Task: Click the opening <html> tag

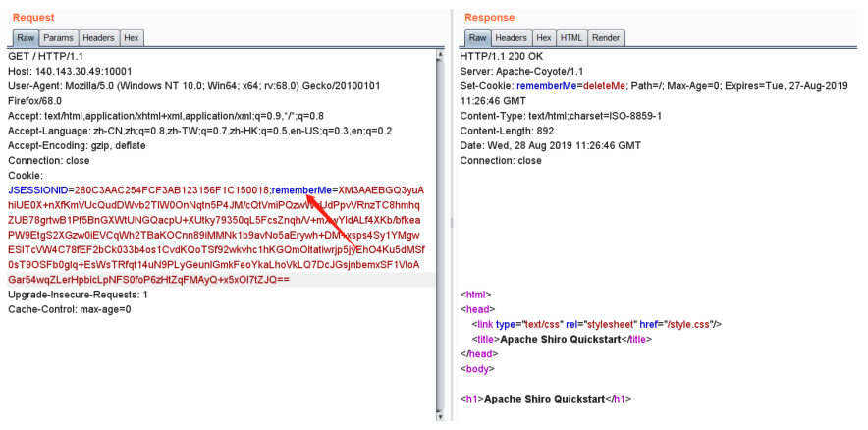Action: tap(476, 295)
